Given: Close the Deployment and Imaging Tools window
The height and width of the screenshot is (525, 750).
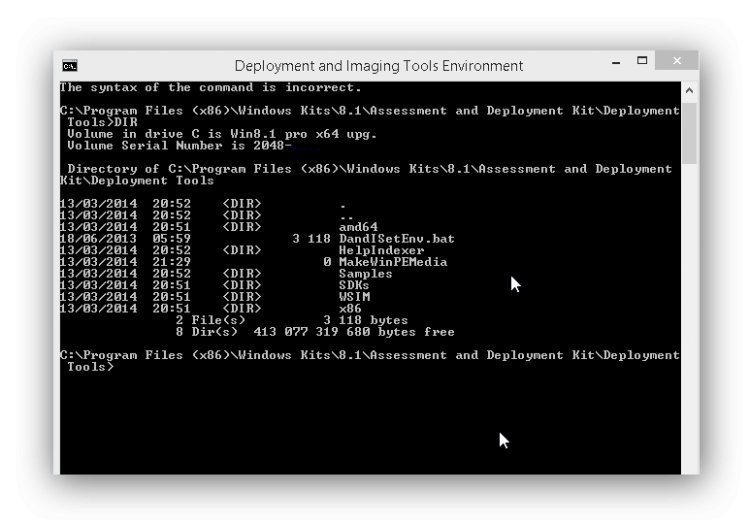Looking at the screenshot, I should (x=677, y=61).
